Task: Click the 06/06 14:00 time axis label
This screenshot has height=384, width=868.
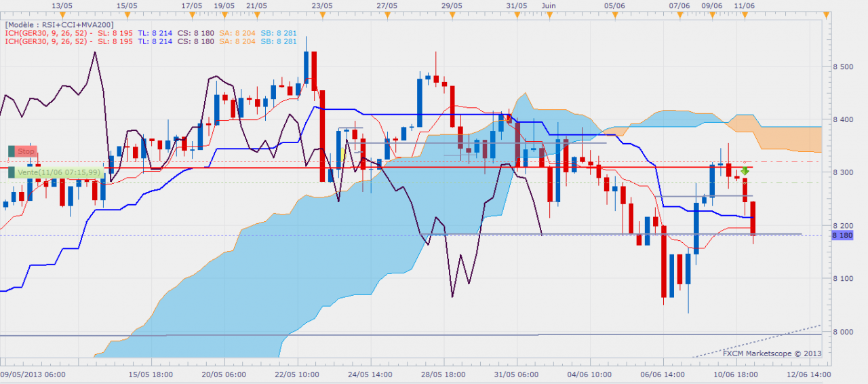Action: click(x=663, y=374)
